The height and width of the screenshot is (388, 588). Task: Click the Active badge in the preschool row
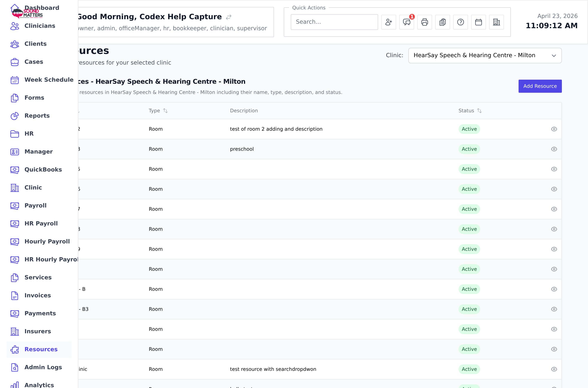pyautogui.click(x=469, y=149)
